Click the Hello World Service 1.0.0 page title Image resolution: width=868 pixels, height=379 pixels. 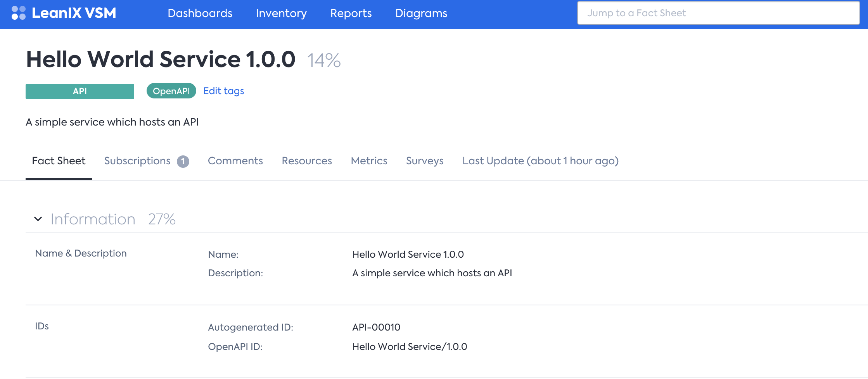[x=161, y=59]
